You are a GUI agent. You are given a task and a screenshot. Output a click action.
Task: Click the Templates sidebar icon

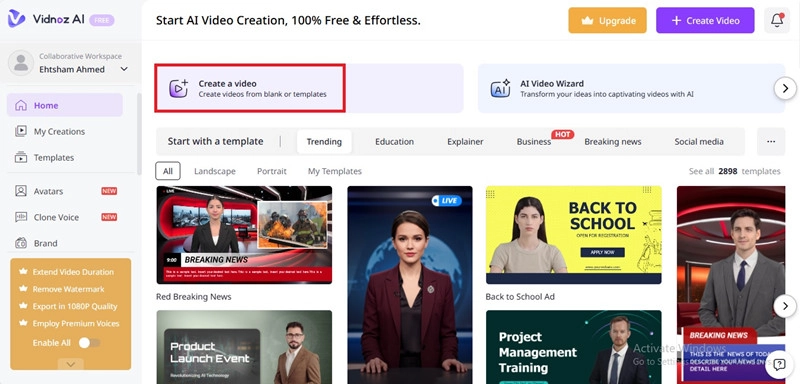21,158
